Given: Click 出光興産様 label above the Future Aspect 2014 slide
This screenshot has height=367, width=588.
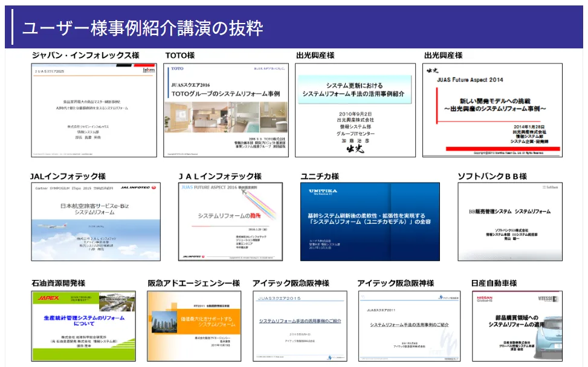Looking at the screenshot, I should [x=443, y=56].
